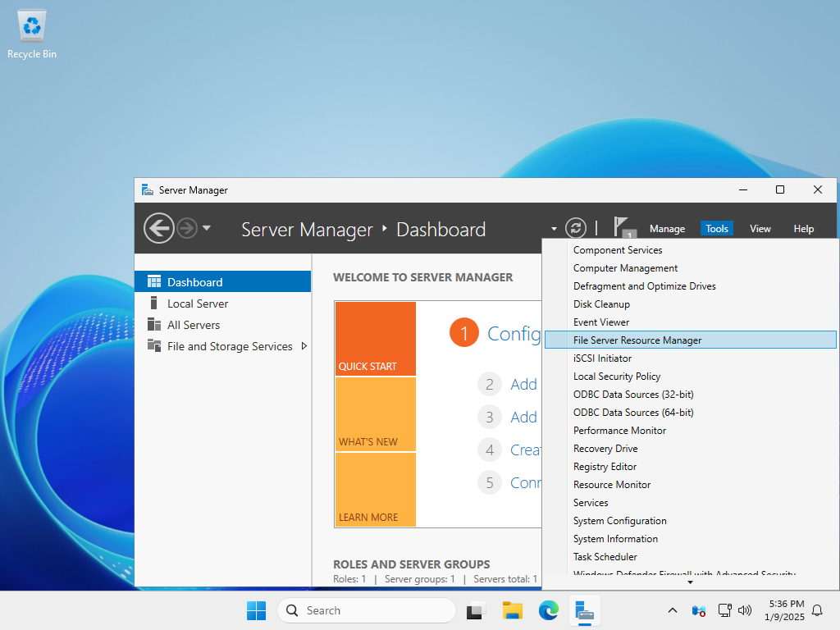Open Event Viewer

point(690,322)
